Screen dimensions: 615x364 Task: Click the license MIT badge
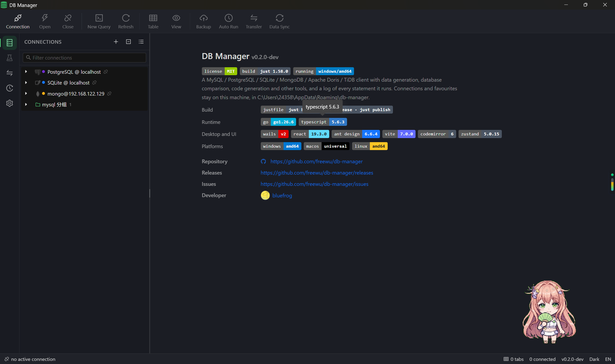coord(219,71)
